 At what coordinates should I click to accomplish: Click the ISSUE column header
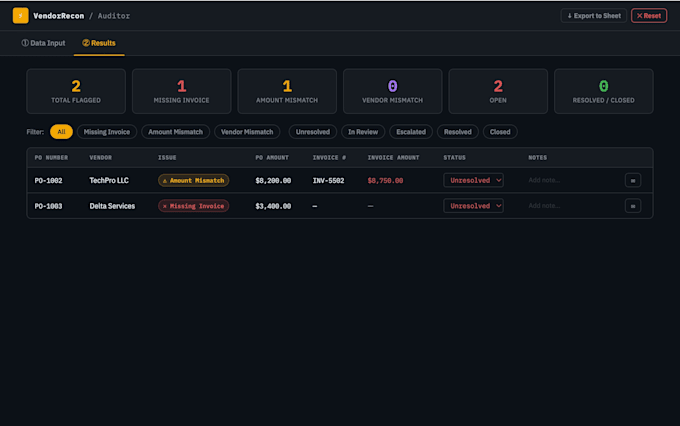click(x=167, y=157)
